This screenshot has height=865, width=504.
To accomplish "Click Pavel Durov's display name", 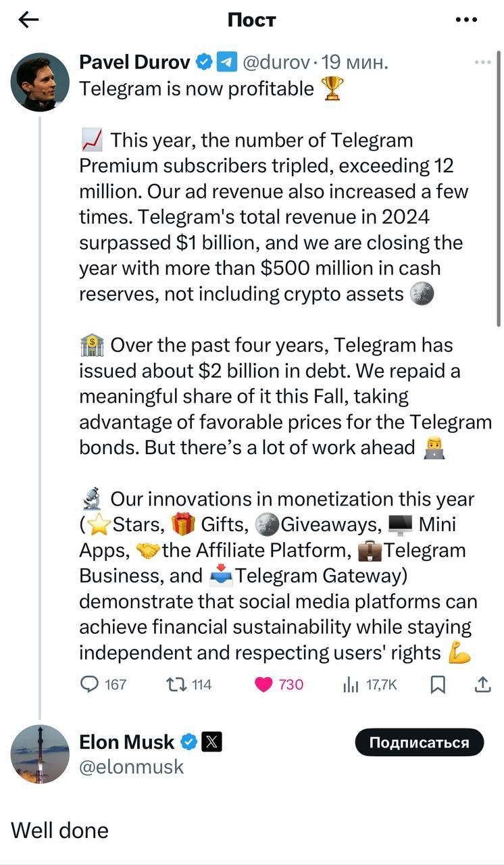I will [x=134, y=63].
